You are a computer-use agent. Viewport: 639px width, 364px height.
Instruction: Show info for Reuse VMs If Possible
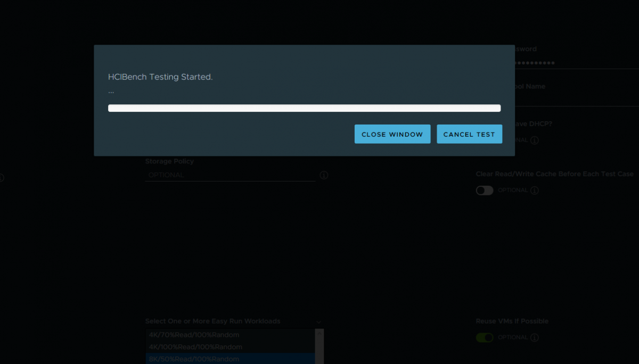[535, 338]
